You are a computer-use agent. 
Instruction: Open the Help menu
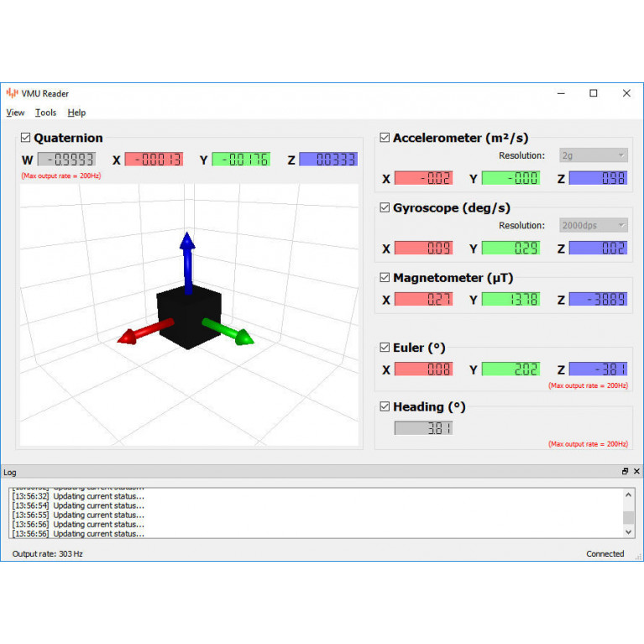pyautogui.click(x=76, y=113)
